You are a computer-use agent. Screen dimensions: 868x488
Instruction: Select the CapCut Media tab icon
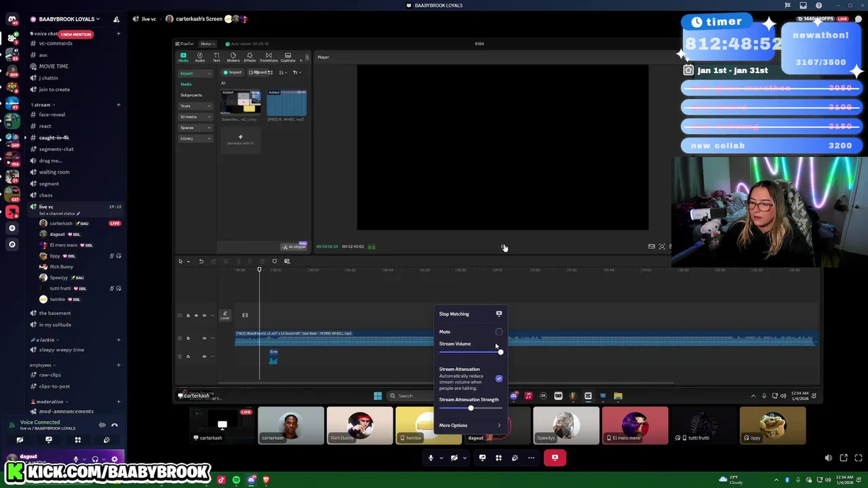(x=183, y=57)
